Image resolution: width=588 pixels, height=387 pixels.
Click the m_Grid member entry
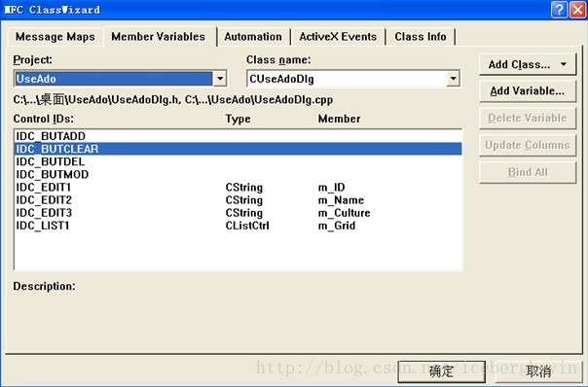click(x=337, y=226)
